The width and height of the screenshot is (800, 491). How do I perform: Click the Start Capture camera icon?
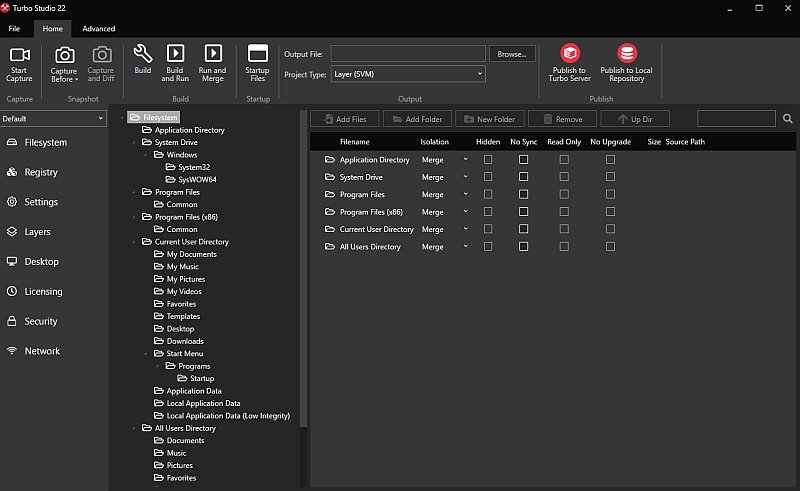click(x=20, y=55)
